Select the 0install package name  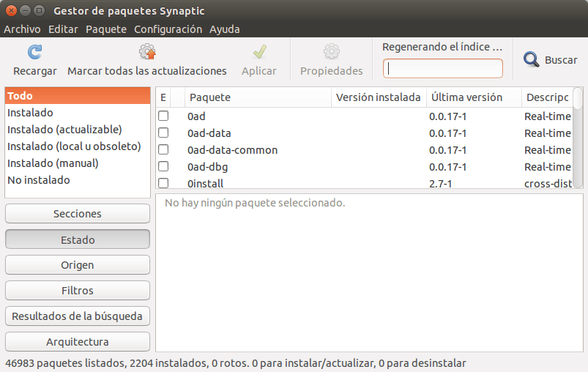(x=206, y=183)
